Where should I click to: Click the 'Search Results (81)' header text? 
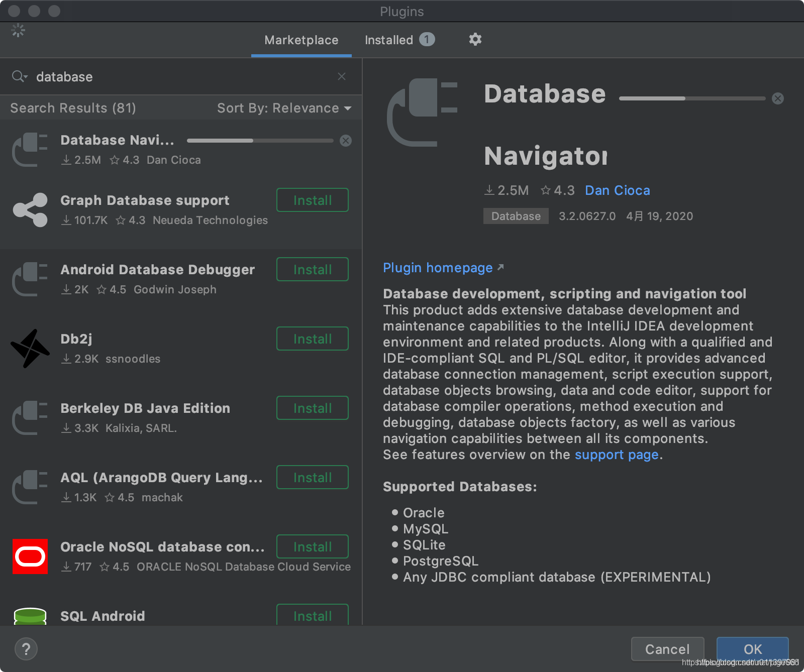coord(73,108)
